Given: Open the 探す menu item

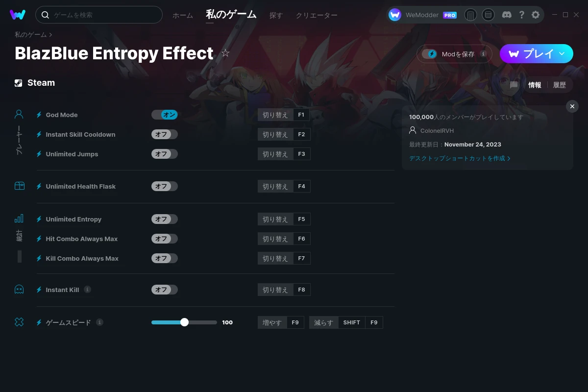Looking at the screenshot, I should pyautogui.click(x=276, y=15).
